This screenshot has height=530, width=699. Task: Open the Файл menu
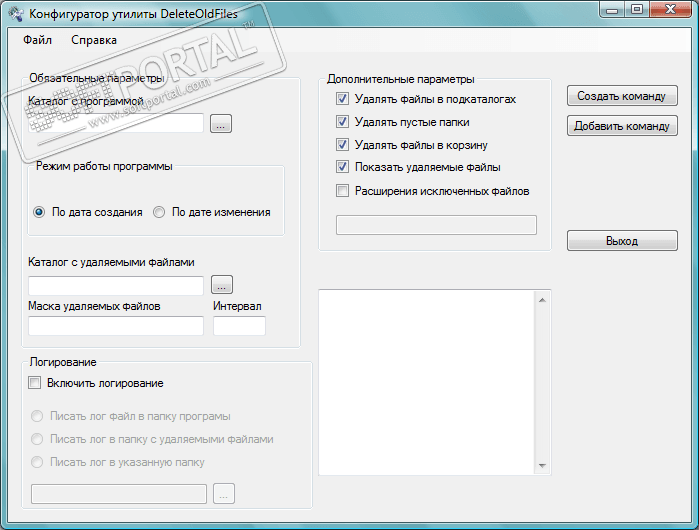coord(37,40)
